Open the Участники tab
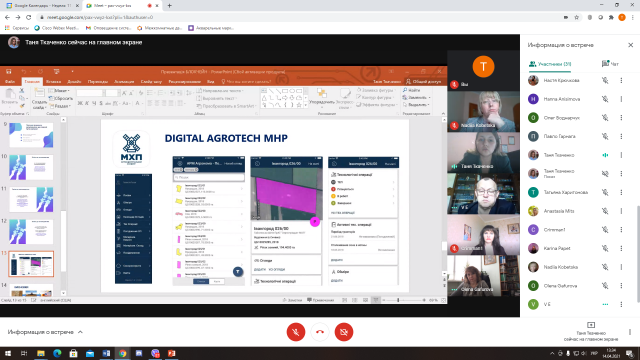This screenshot has width=640, height=360. (550, 64)
